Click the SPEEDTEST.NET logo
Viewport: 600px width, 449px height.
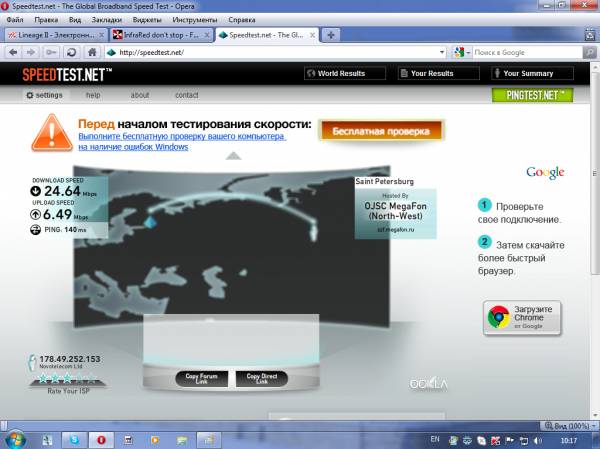point(67,74)
